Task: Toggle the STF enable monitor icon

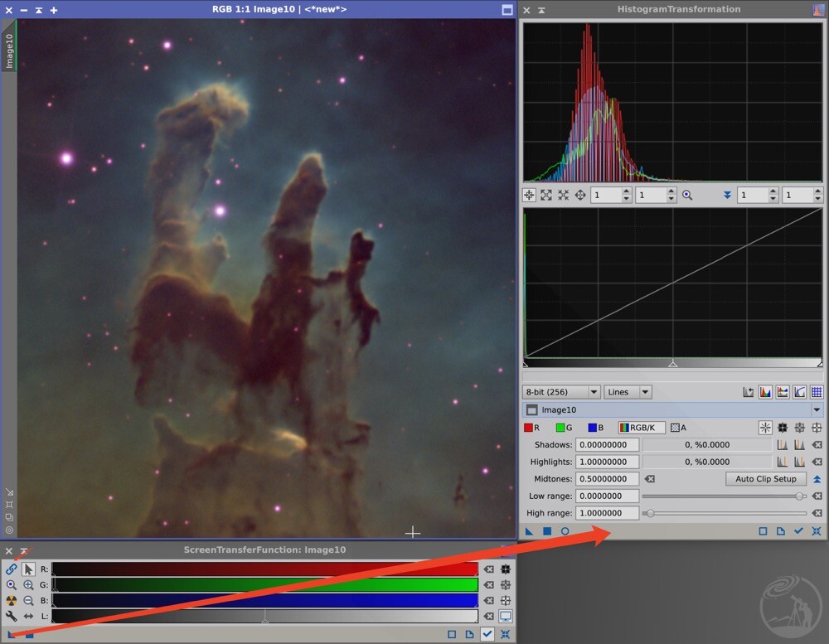Action: [x=506, y=616]
